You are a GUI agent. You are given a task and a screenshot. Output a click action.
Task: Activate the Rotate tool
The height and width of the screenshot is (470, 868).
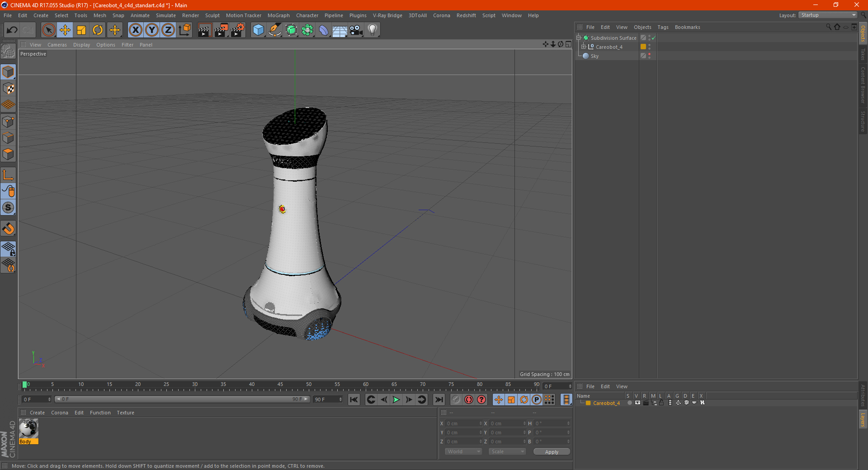[98, 30]
